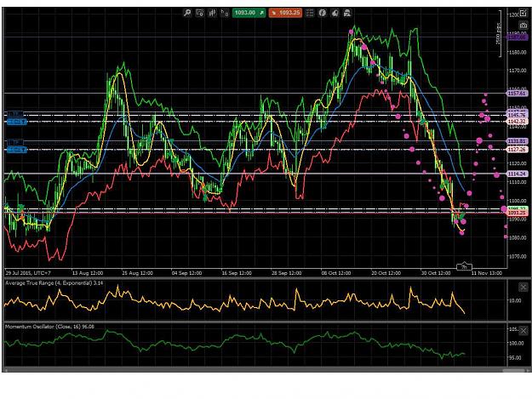Image resolution: width=532 pixels, height=399 pixels.
Task: Select the 1157.61 price level label
Action: click(x=517, y=93)
